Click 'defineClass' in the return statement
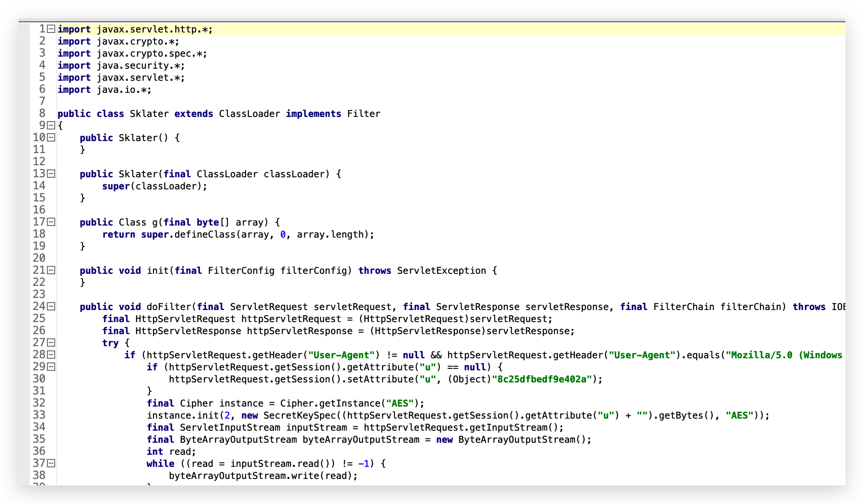Viewport: 864px width, 504px height. tap(205, 234)
